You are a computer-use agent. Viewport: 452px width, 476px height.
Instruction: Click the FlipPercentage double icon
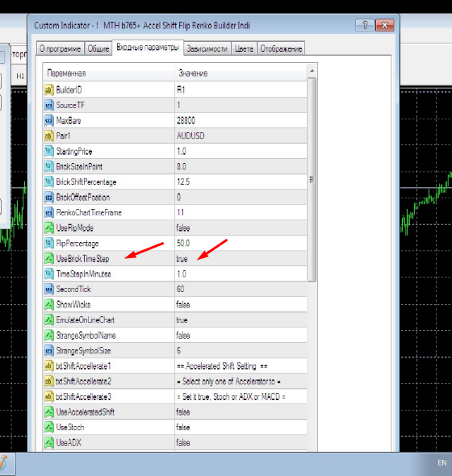(49, 243)
